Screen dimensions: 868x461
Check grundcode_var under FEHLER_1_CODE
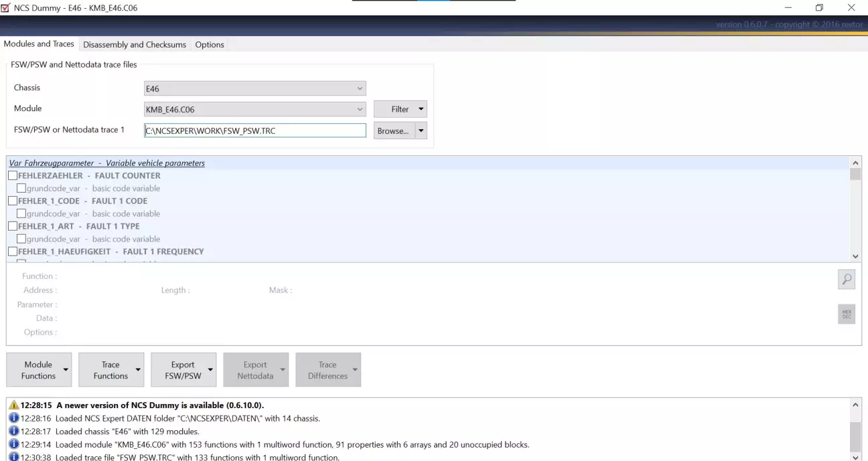21,213
